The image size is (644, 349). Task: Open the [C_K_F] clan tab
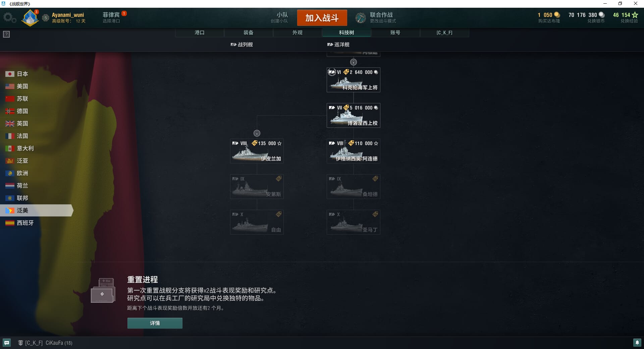pyautogui.click(x=444, y=33)
